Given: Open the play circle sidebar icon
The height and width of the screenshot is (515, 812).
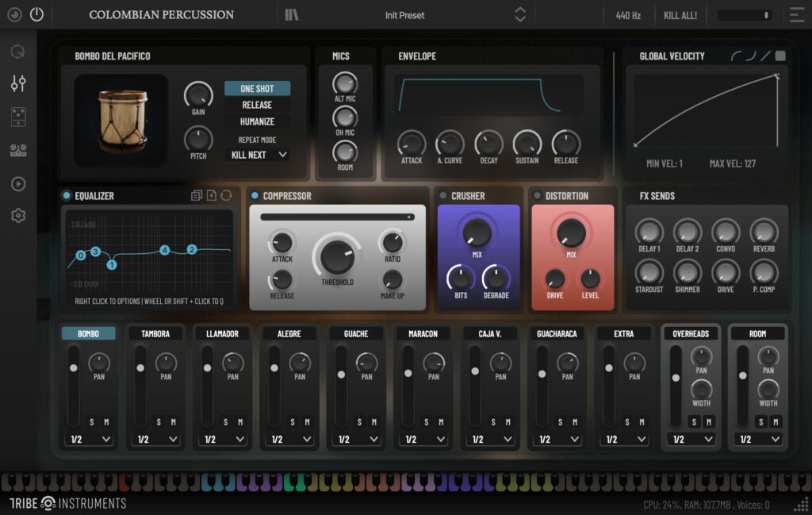Looking at the screenshot, I should (x=18, y=184).
